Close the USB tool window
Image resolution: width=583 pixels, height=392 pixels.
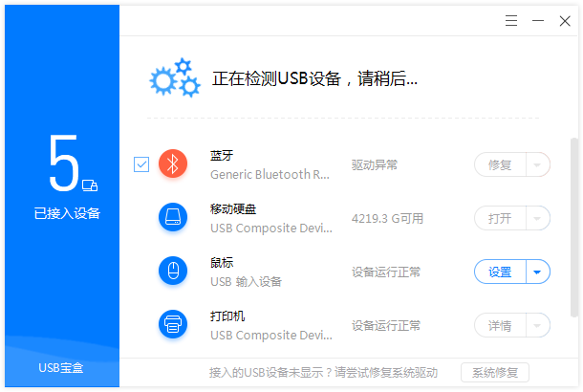click(565, 21)
